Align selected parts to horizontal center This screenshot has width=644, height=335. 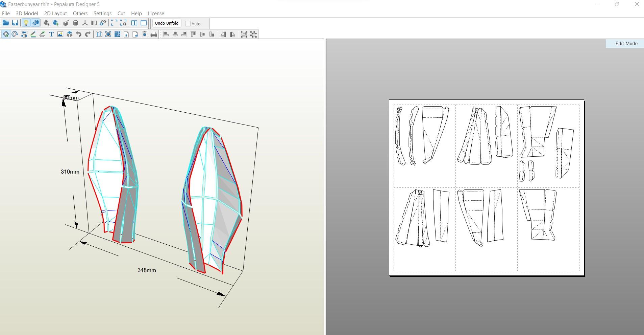point(175,34)
